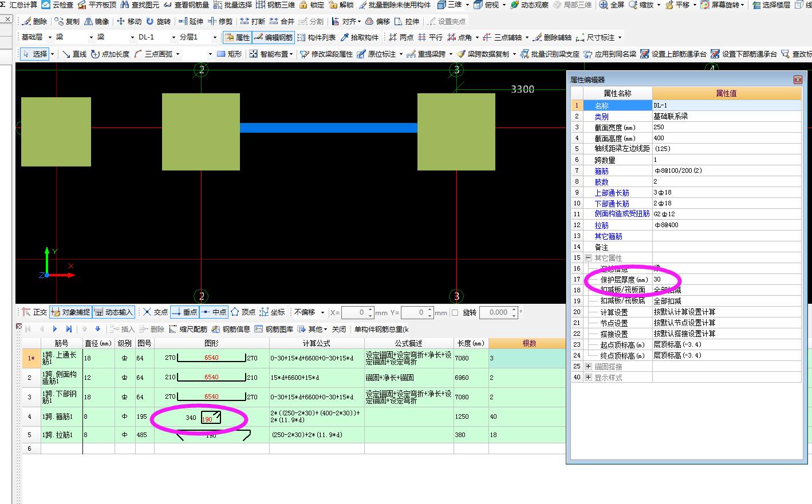Click 关闭 to close rebar editor

click(x=339, y=329)
